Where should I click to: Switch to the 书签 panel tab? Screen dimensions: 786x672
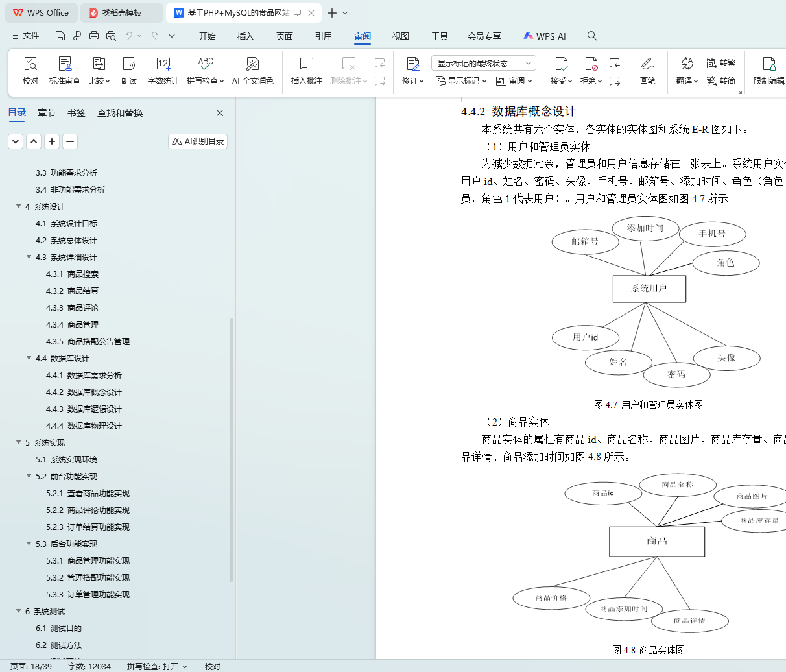pyautogui.click(x=77, y=113)
